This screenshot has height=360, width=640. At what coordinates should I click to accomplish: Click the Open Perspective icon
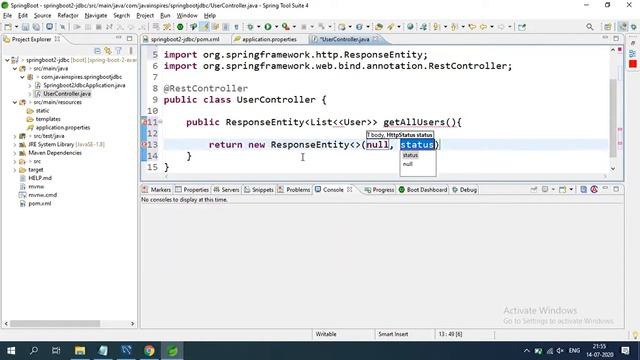608,27
